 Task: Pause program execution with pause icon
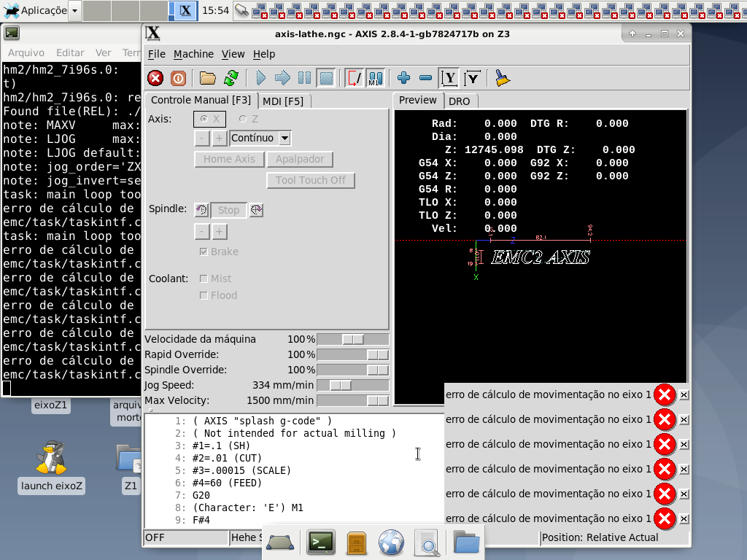304,78
